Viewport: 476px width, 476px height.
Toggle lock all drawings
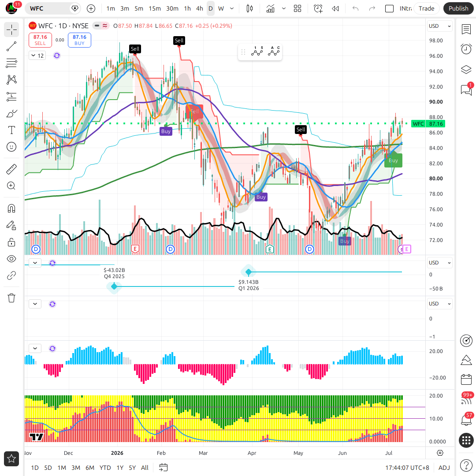click(x=11, y=242)
